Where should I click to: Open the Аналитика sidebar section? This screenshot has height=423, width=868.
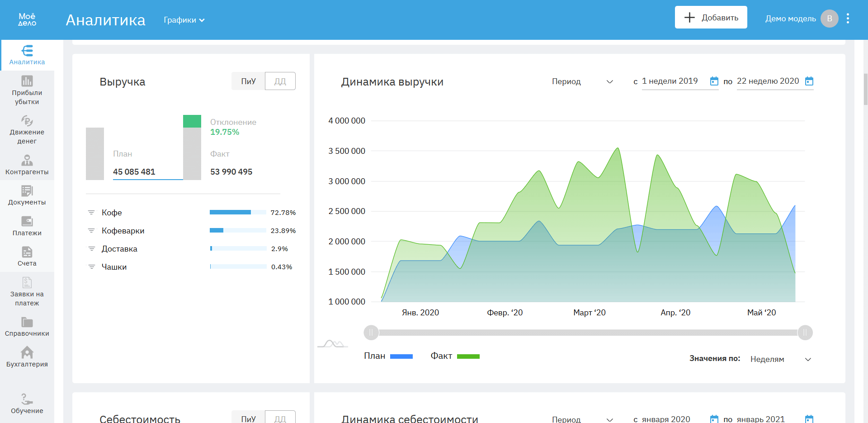point(27,55)
